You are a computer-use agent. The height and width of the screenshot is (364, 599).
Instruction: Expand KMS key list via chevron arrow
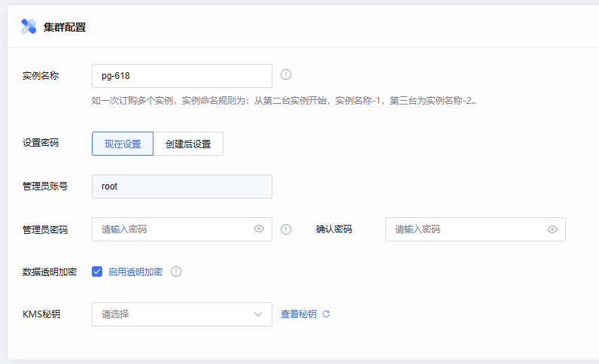259,314
